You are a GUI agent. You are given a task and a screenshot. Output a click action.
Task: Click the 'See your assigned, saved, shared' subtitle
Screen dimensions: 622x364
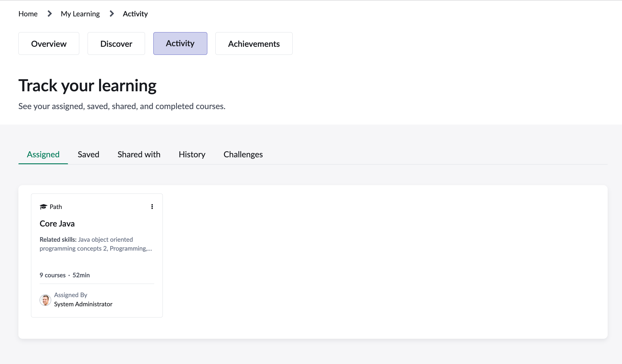(x=122, y=106)
